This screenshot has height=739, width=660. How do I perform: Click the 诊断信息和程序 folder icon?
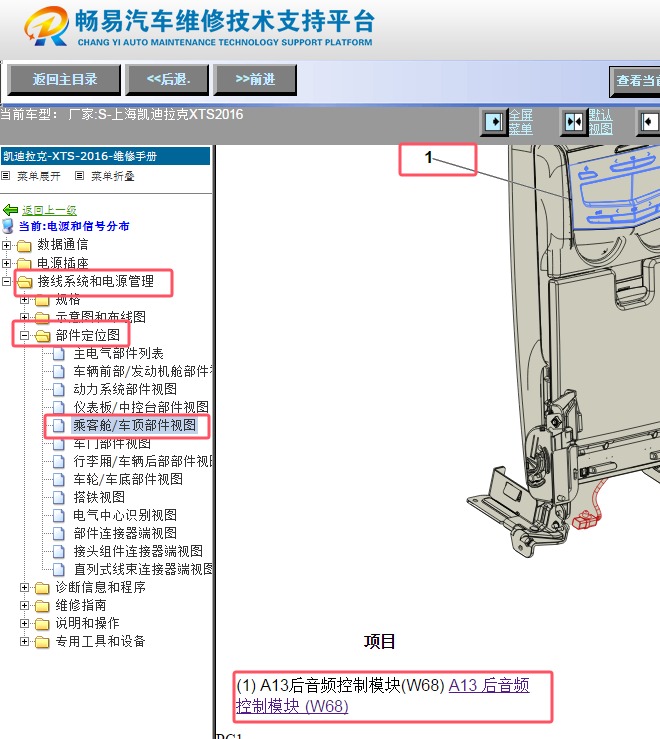pyautogui.click(x=42, y=588)
